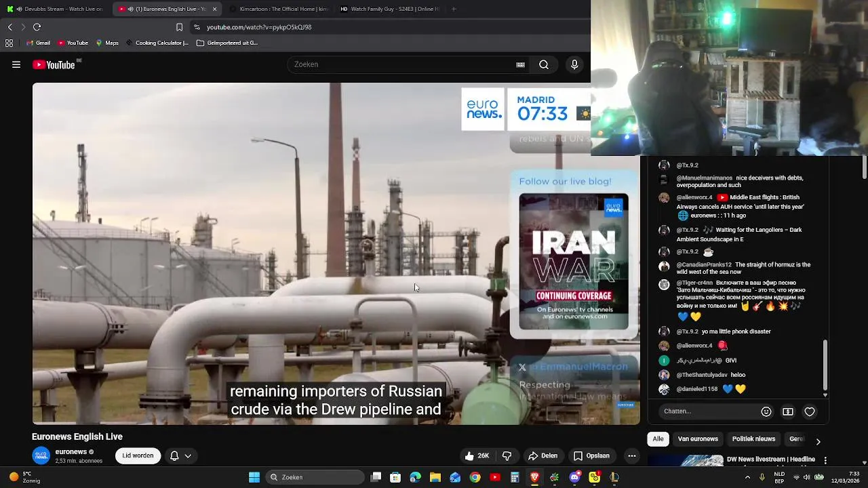Open Calculator from taskbar
This screenshot has width=868, height=488.
[515, 477]
